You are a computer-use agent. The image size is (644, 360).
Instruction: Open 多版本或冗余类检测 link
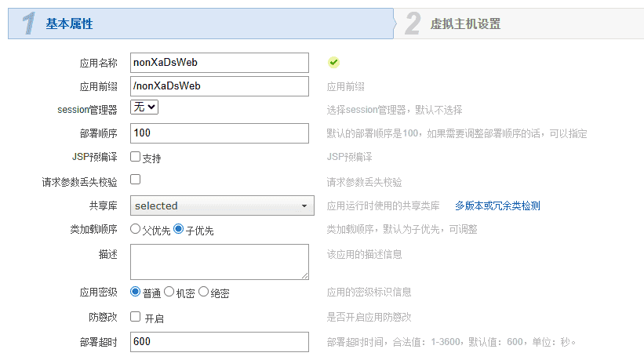pyautogui.click(x=497, y=206)
